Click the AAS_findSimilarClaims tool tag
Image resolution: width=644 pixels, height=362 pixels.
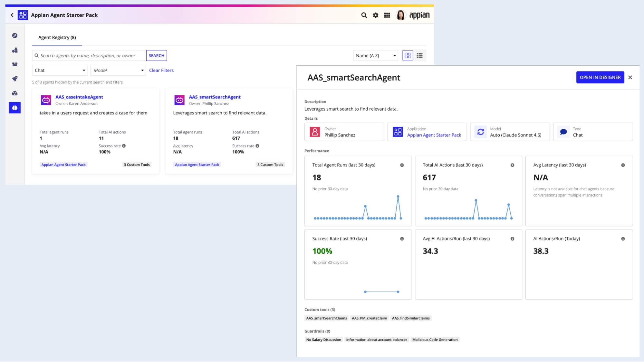point(411,318)
